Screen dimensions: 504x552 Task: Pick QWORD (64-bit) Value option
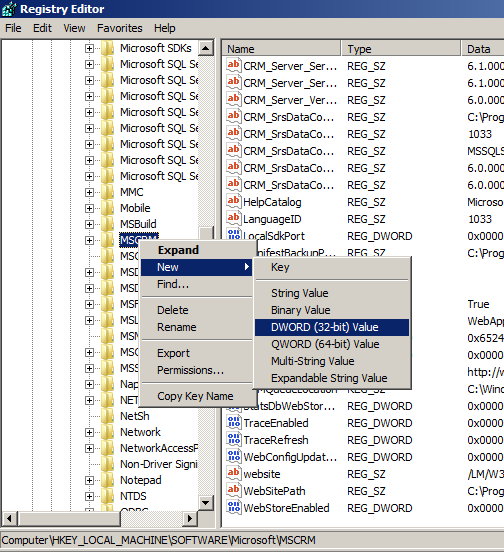point(332,344)
